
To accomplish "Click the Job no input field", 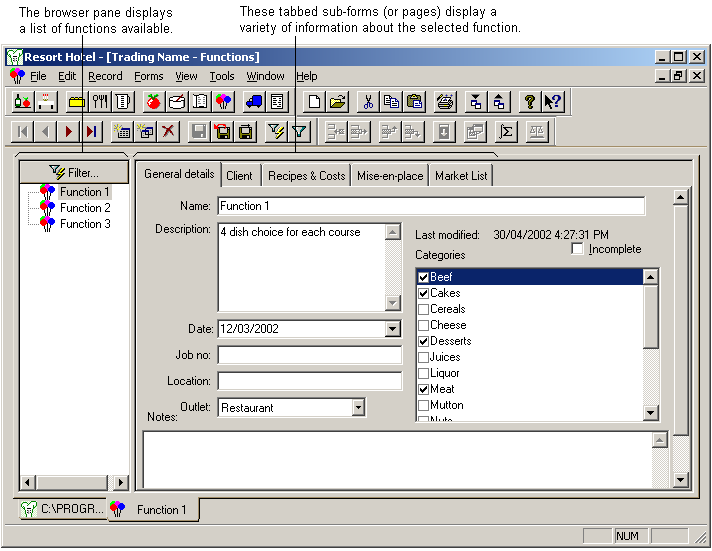I will [310, 355].
